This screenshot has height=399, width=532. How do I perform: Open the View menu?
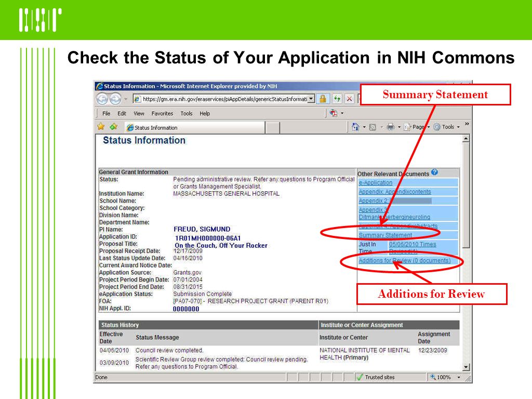139,113
